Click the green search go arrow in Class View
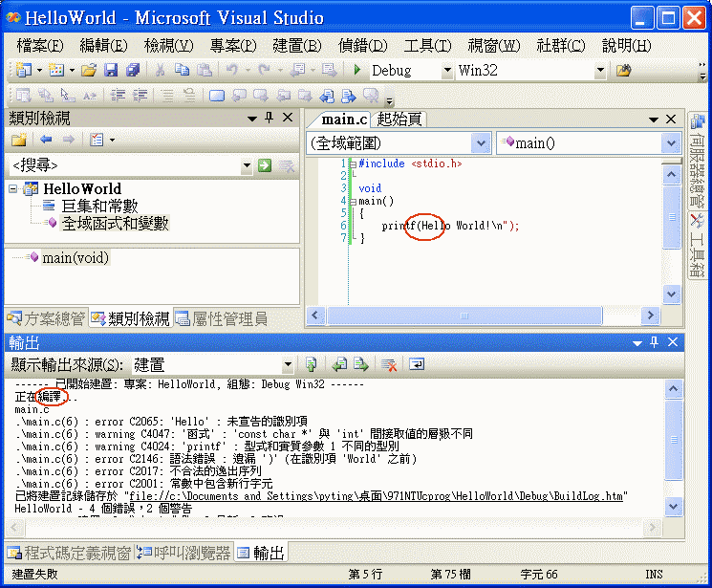712x588 pixels. (x=265, y=165)
